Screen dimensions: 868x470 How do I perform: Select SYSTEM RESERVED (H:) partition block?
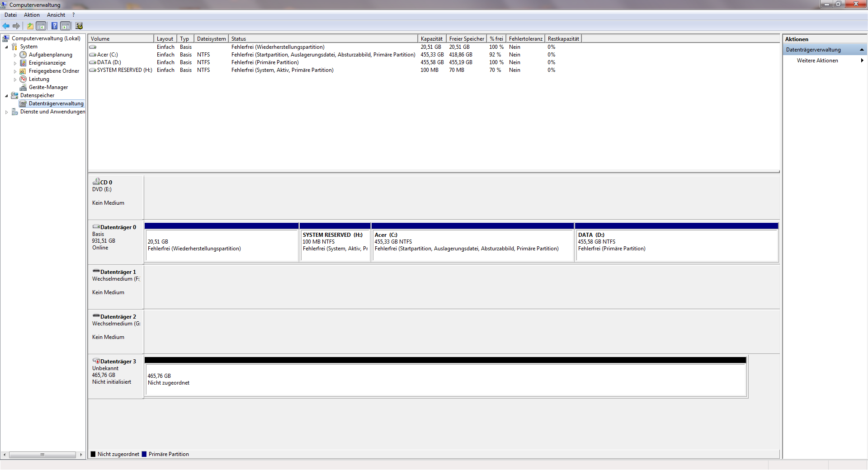[335, 242]
